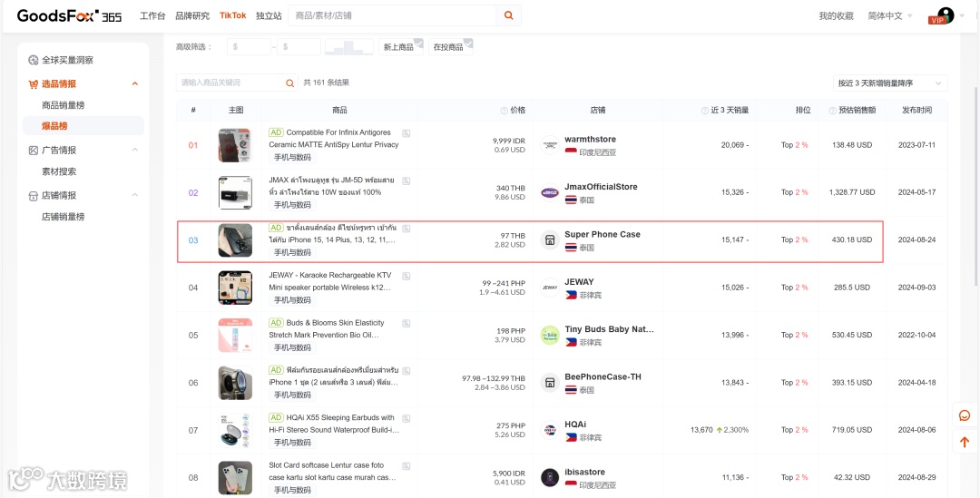Toggle the 新上商品 filter
980x498 pixels.
[401, 47]
